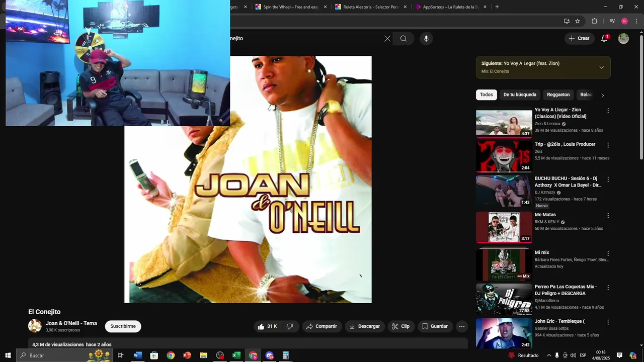The image size is (644, 362).
Task: Open options for Mi mix
Action: (x=608, y=253)
